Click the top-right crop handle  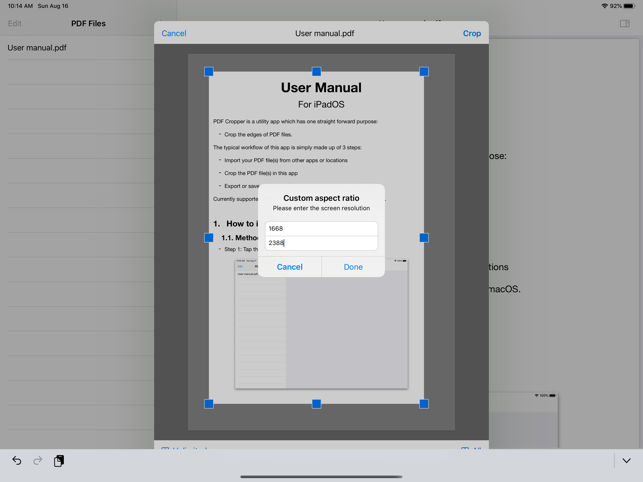(424, 72)
